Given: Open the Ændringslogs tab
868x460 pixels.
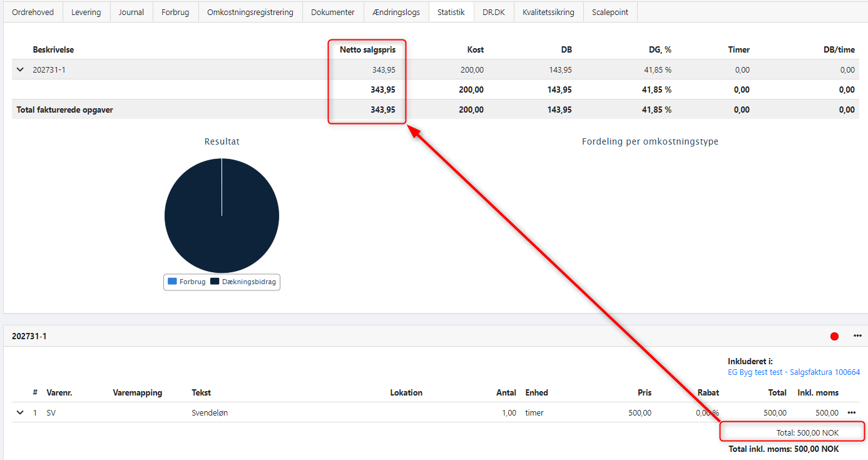Looking at the screenshot, I should (396, 12).
